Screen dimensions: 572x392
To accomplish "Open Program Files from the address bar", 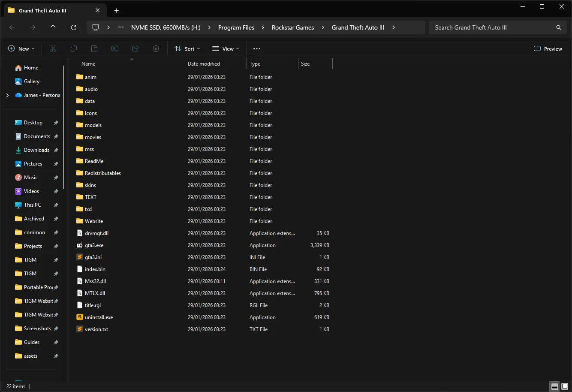I will (236, 27).
